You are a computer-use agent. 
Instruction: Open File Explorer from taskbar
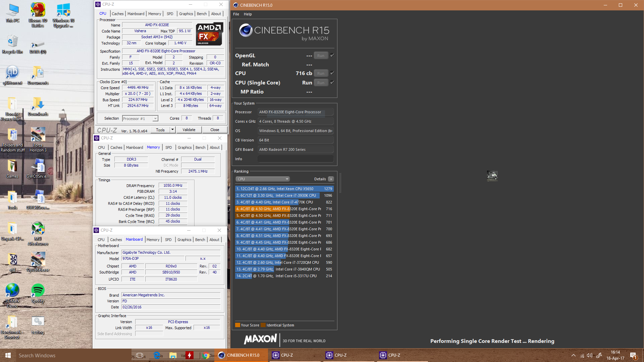(x=173, y=355)
